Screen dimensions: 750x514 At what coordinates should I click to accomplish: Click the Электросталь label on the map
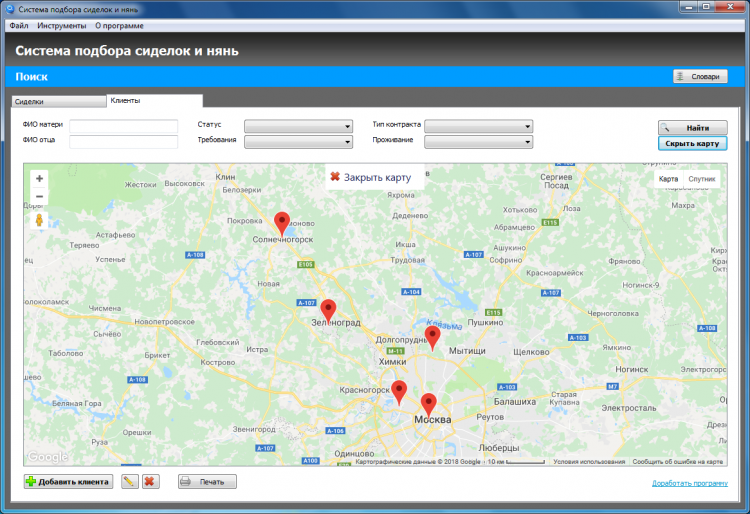click(629, 408)
